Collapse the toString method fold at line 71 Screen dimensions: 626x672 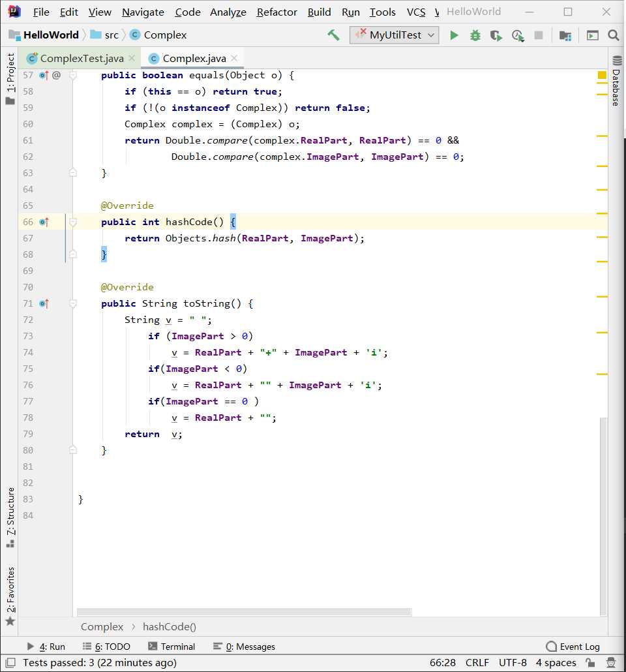click(73, 303)
